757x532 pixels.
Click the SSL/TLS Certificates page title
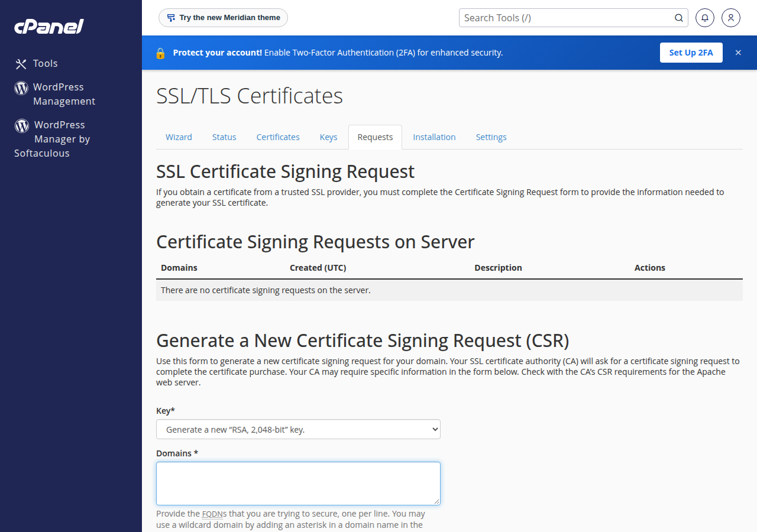tap(250, 96)
